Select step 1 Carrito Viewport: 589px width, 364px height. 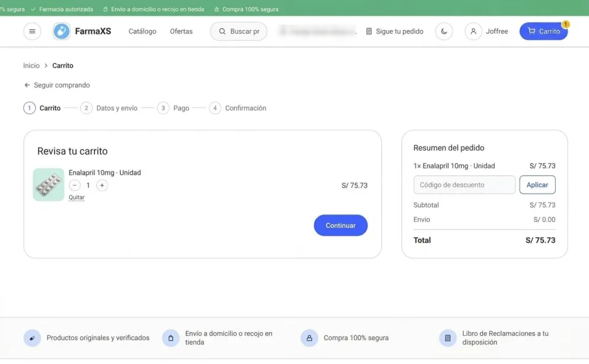[42, 108]
